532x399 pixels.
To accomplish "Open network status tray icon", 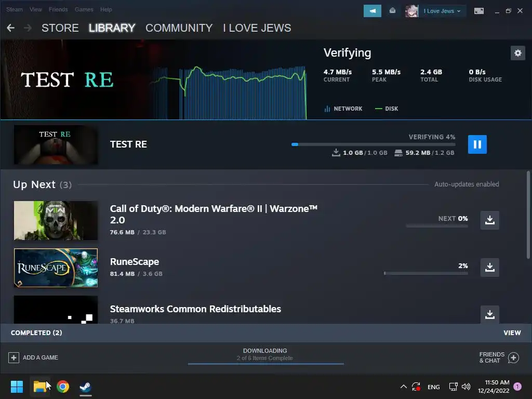I will [x=453, y=387].
